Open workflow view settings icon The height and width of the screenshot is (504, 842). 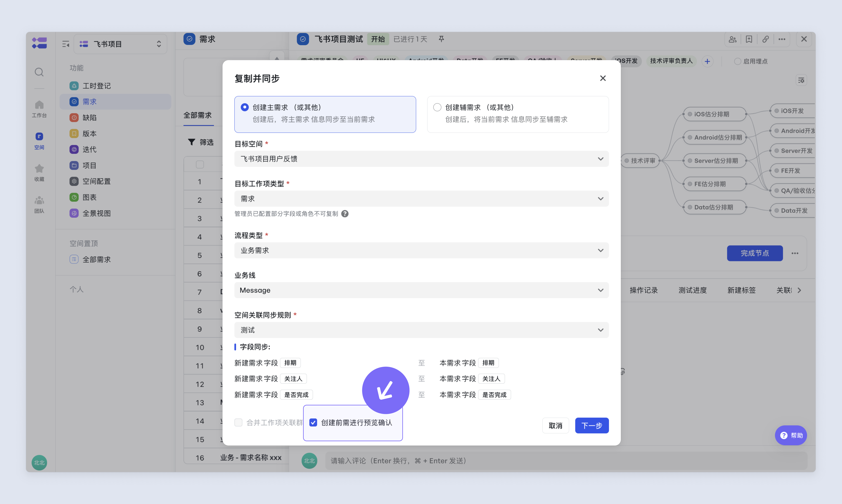click(801, 80)
